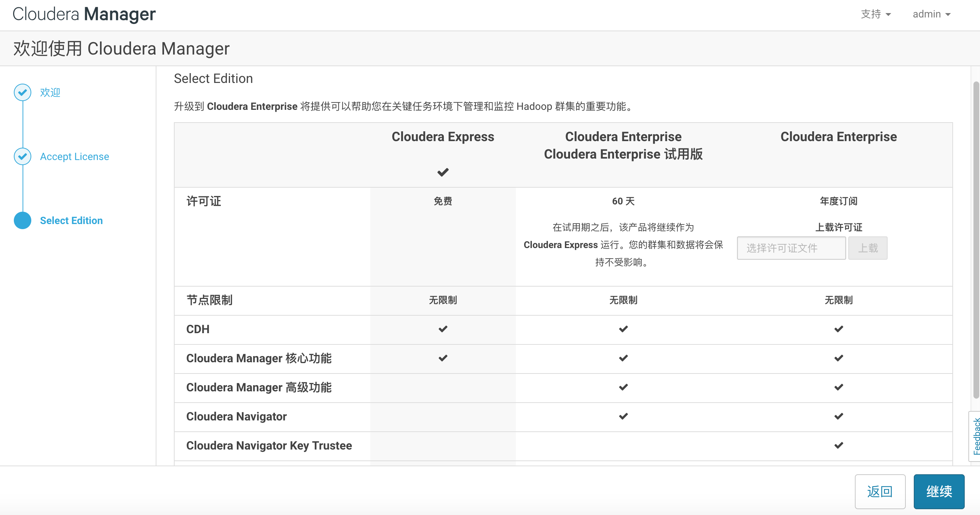The image size is (980, 515).
Task: Open the 支持 dropdown menu
Action: [876, 14]
